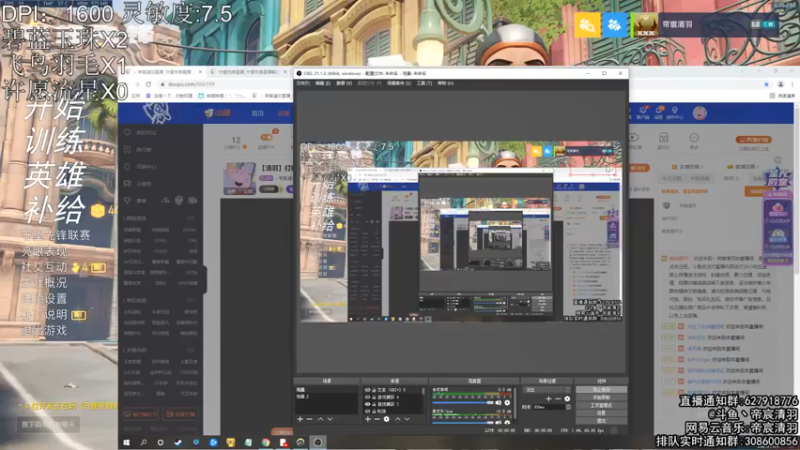The image size is (800, 450).
Task: Add a transition with the transitions plus icon
Action: [548, 399]
